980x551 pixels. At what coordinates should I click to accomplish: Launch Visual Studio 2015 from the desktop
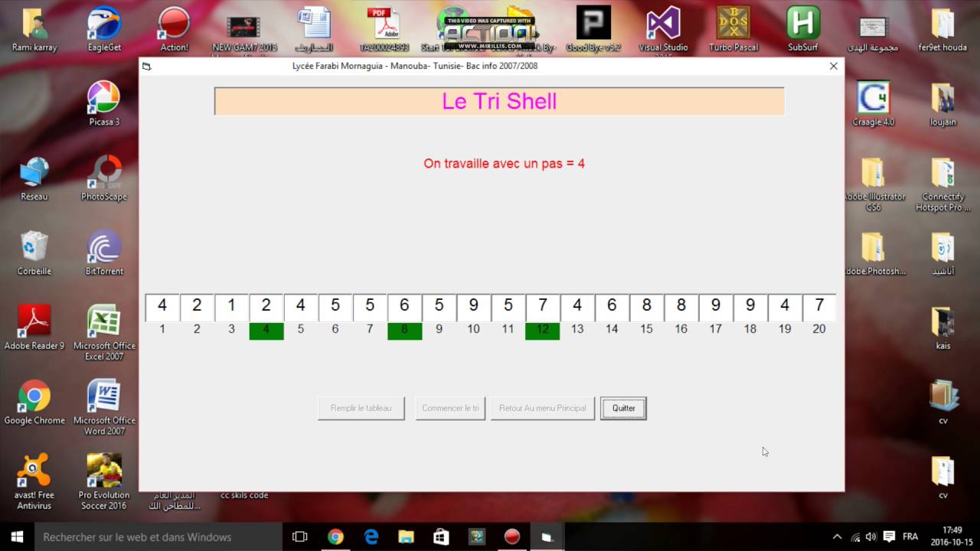[x=663, y=31]
